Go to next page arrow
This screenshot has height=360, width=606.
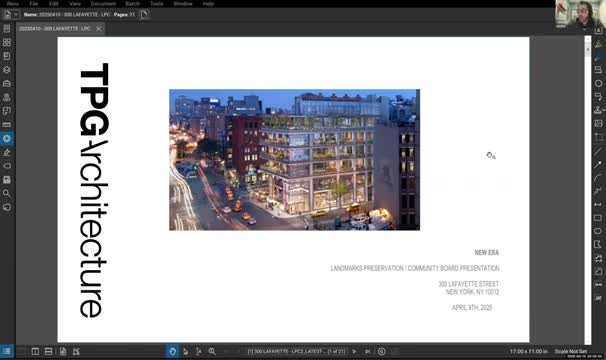(354, 351)
